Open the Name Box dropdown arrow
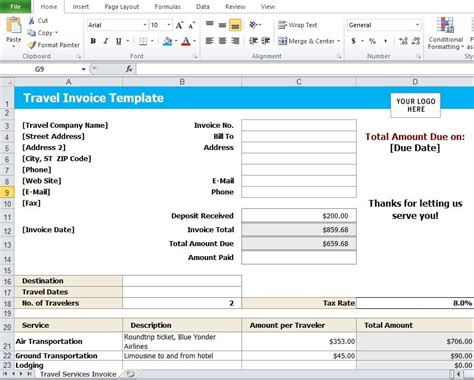Image resolution: width=474 pixels, height=380 pixels. 83,69
